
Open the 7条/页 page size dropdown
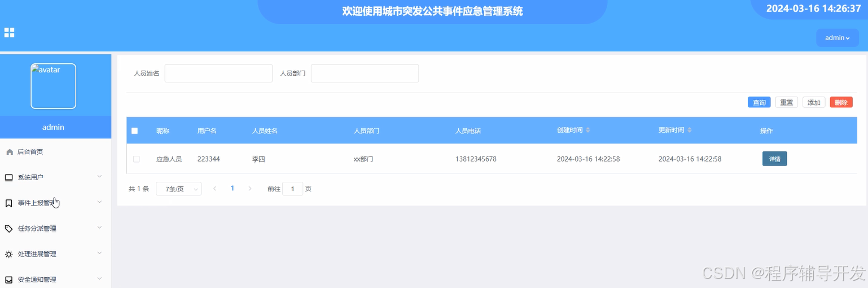178,189
